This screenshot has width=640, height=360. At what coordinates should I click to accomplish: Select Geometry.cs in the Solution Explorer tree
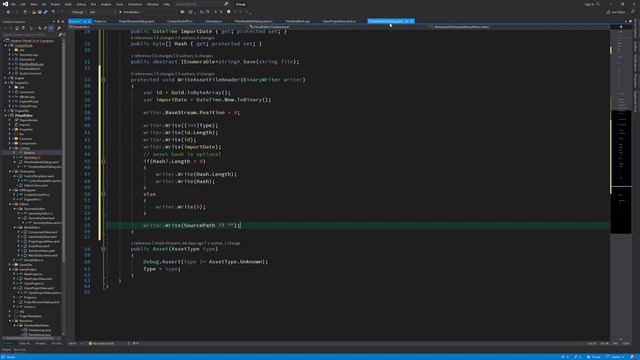pos(32,158)
